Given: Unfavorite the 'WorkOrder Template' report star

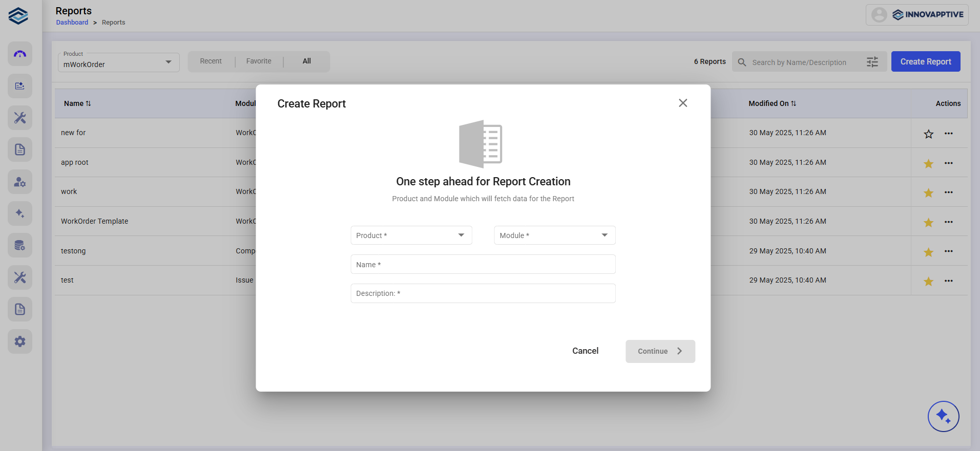Looking at the screenshot, I should coord(928,222).
